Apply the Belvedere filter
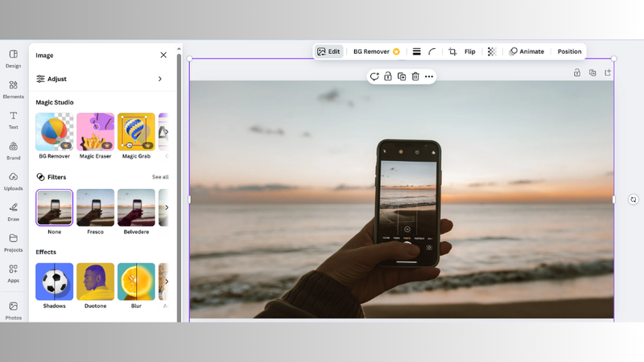This screenshot has height=362, width=644. click(x=136, y=208)
